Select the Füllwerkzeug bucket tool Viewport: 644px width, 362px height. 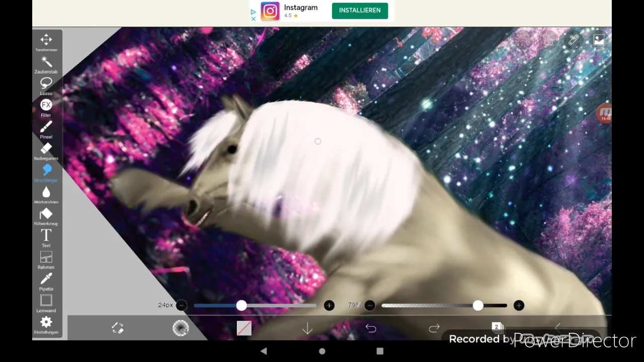point(46,216)
